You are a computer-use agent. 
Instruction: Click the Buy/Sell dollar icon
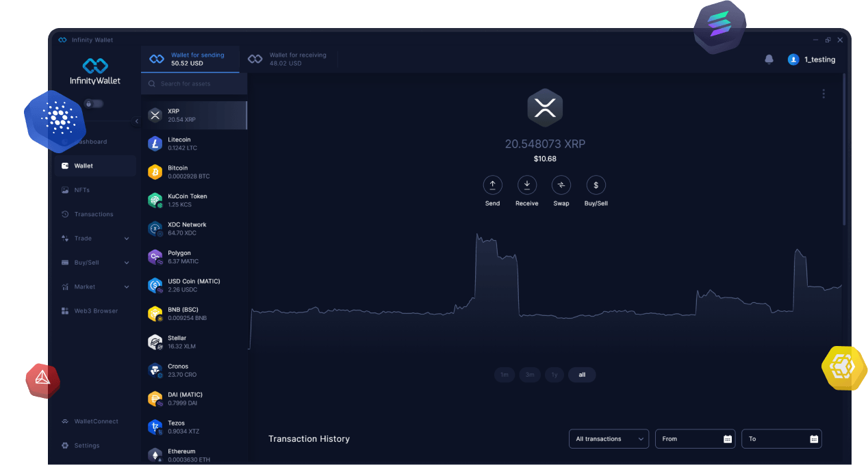596,185
